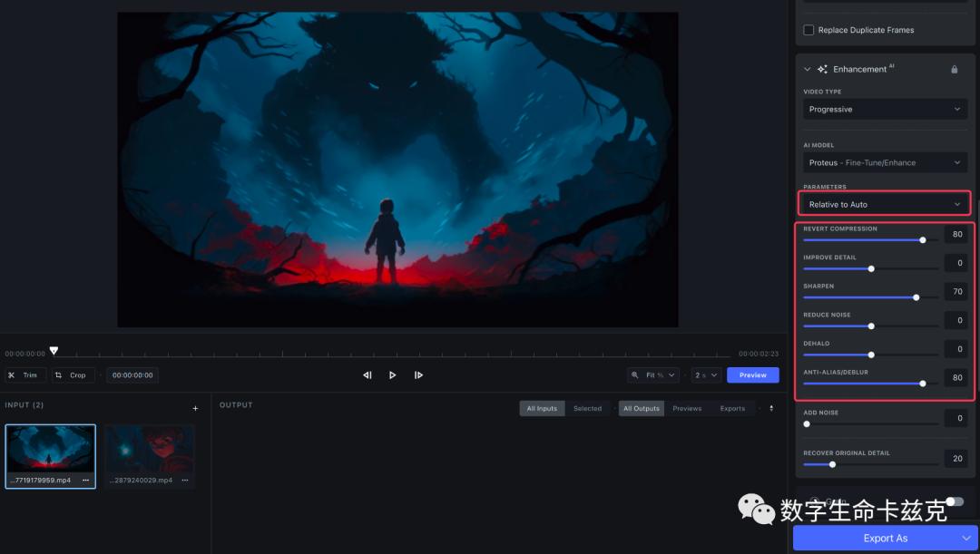Collapse the Enhancement section

pos(807,69)
